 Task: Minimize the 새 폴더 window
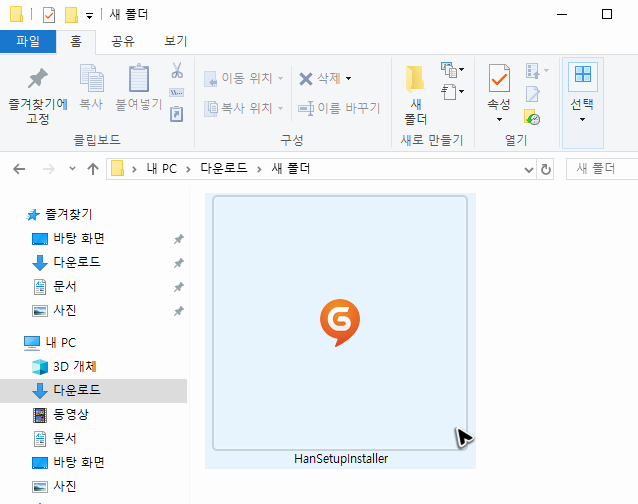coord(562,14)
